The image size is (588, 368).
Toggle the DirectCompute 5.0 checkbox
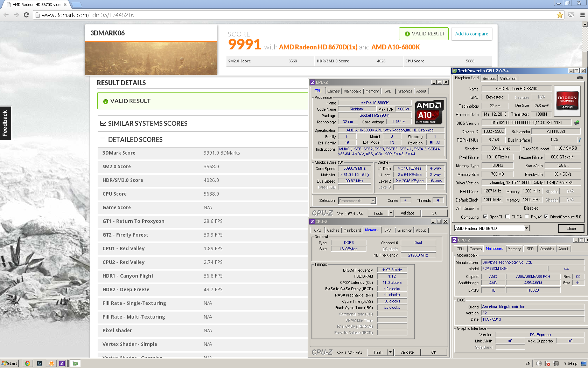click(x=546, y=217)
